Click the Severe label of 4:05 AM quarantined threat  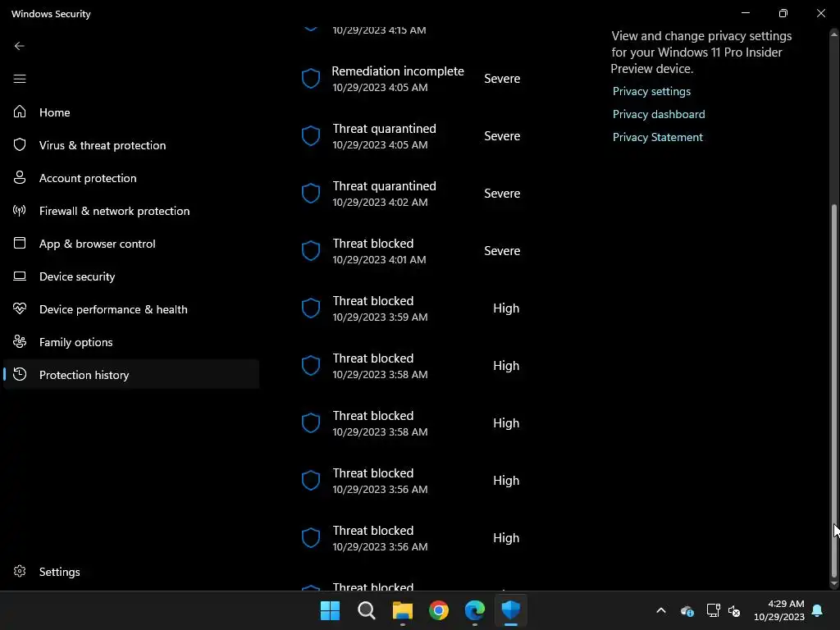[502, 136]
